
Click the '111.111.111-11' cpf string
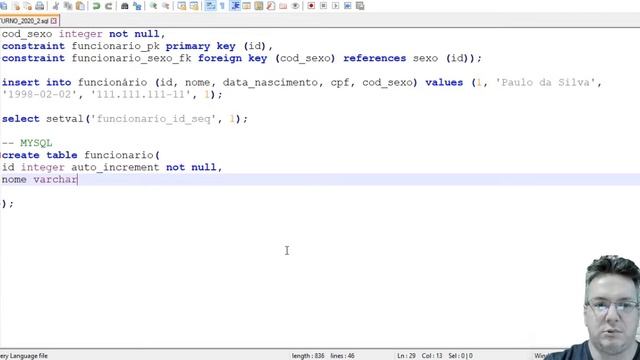coord(140,95)
